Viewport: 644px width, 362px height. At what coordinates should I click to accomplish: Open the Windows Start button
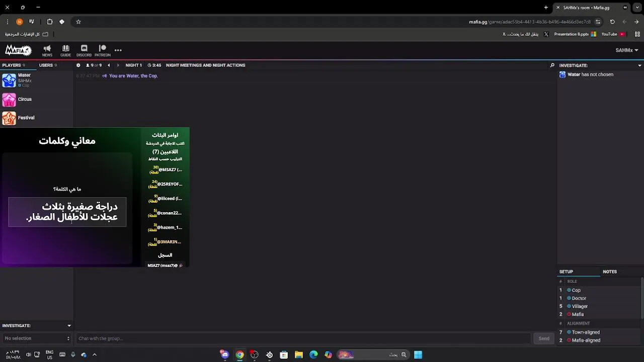(418, 355)
